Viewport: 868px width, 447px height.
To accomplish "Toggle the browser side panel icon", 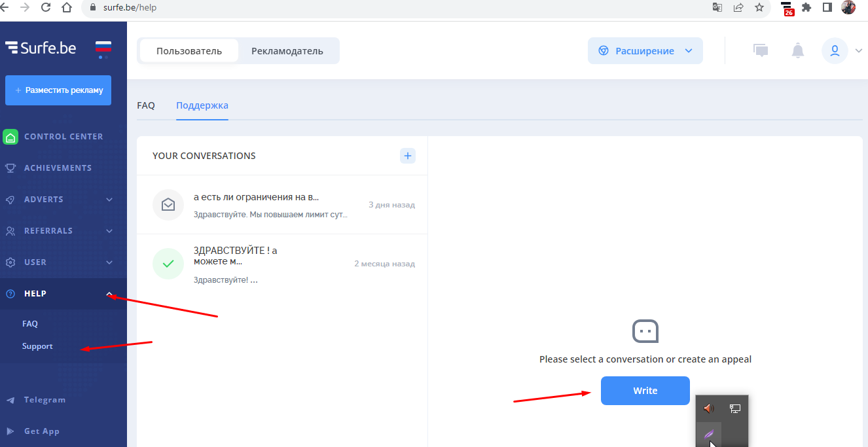I will pos(827,8).
